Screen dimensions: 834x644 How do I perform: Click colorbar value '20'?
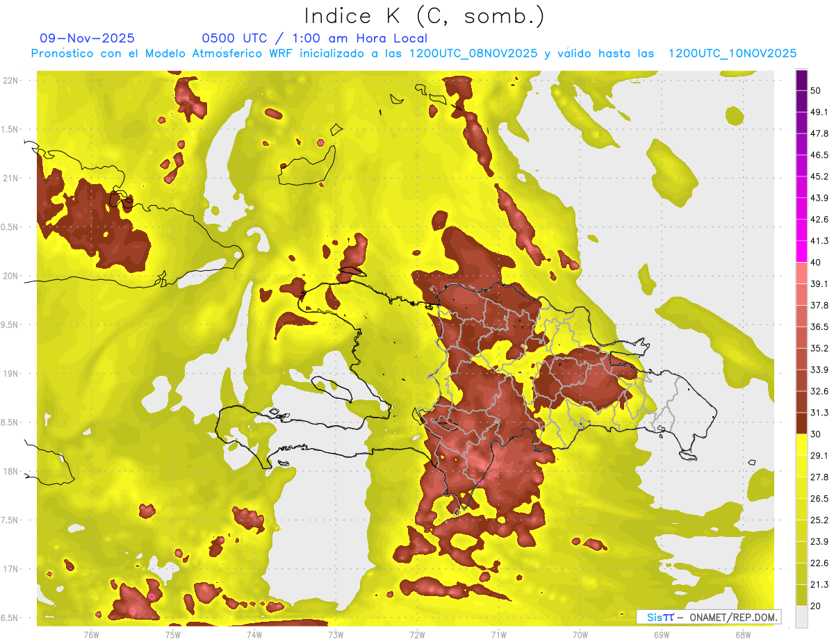pos(816,606)
